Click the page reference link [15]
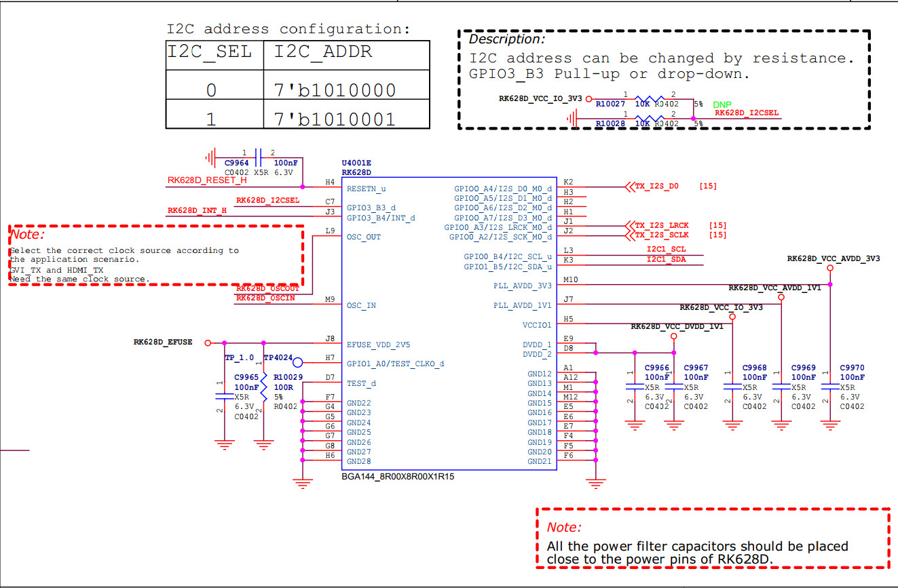898x588 pixels. [707, 185]
